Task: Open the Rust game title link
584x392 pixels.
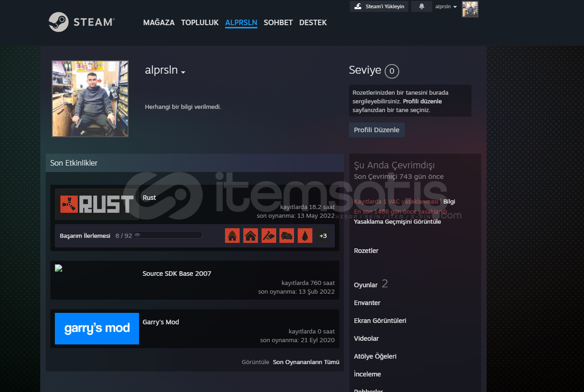Action: tap(149, 198)
